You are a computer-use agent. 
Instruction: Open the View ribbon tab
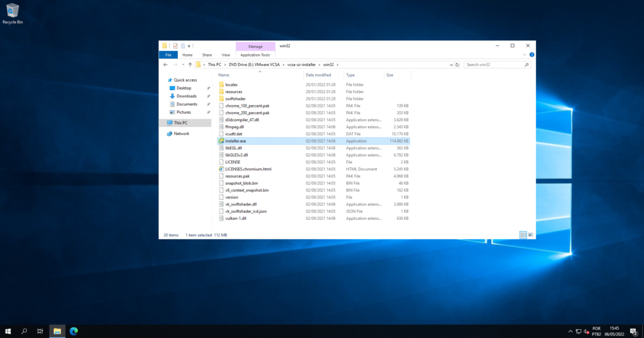point(226,55)
